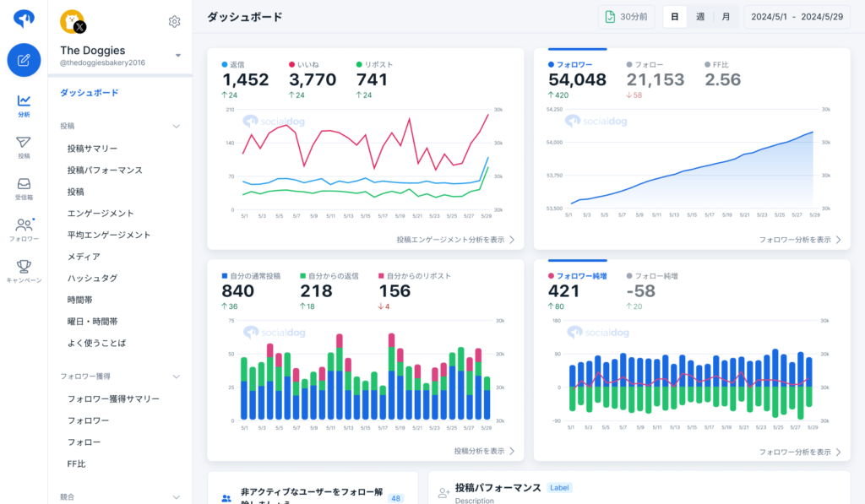Open ハッシュタグ in the sidebar menu
The image size is (865, 504).
point(92,278)
